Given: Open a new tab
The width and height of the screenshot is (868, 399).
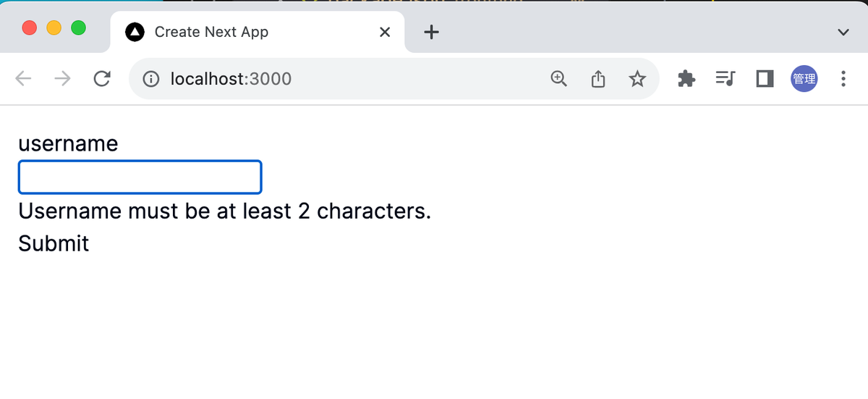Looking at the screenshot, I should 431,32.
